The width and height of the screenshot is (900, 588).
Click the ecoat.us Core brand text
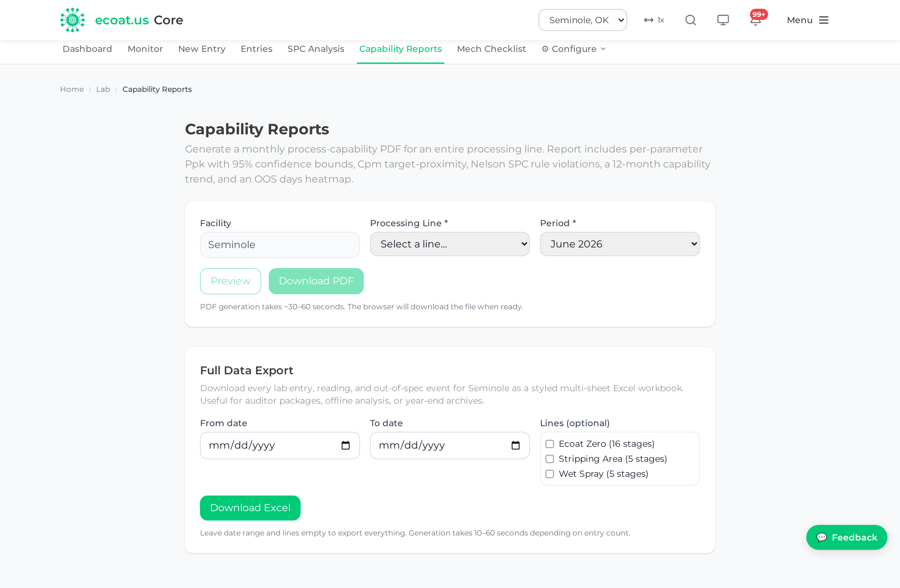pos(139,20)
